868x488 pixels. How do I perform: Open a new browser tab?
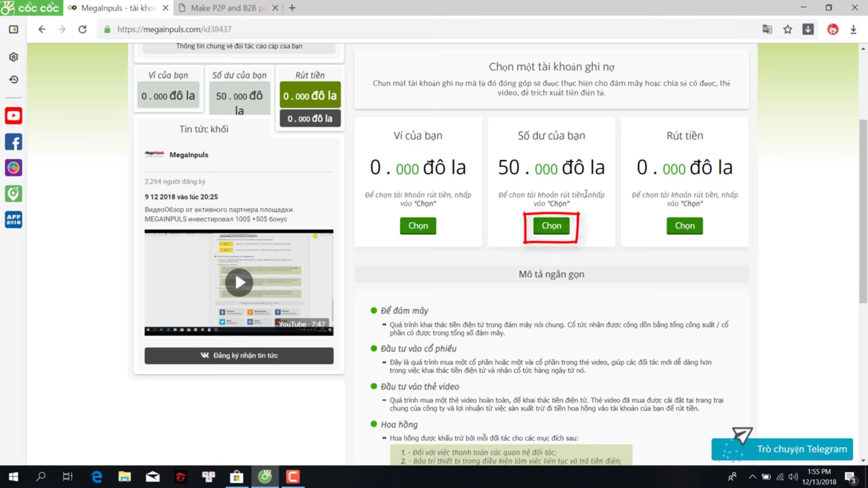(x=292, y=8)
